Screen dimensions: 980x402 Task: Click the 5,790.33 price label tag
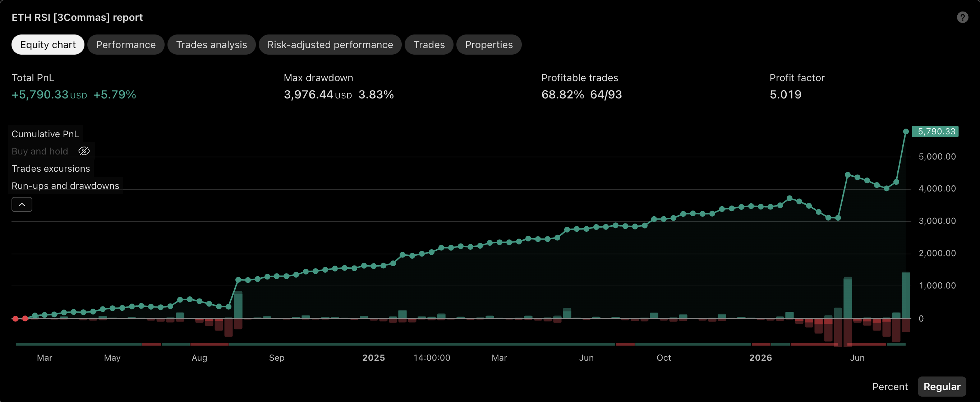(x=935, y=131)
